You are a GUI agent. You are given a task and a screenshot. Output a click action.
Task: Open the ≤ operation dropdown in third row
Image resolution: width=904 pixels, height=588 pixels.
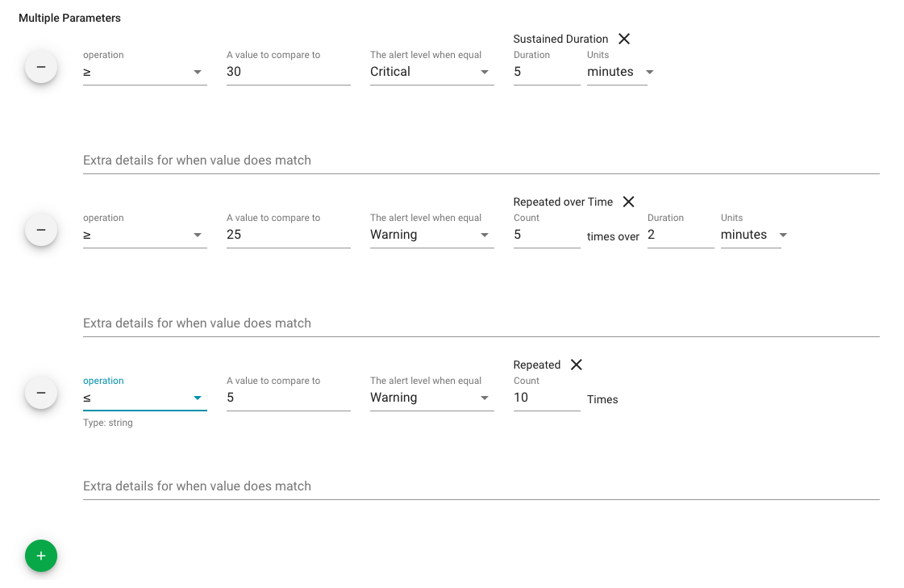point(145,398)
